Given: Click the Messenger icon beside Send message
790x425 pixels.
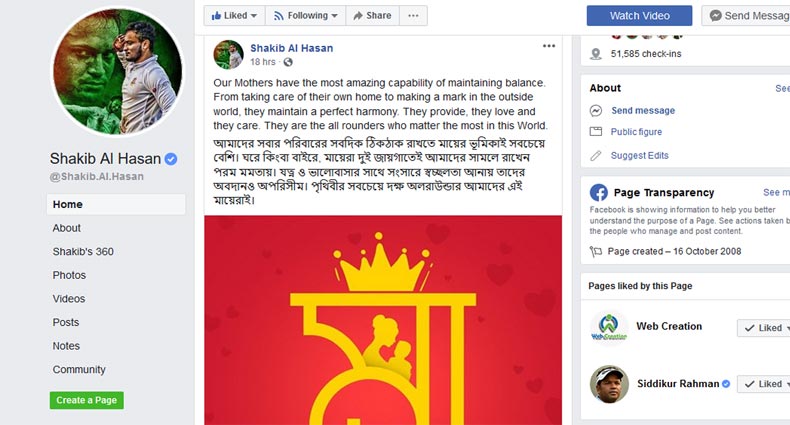Looking at the screenshot, I should (596, 111).
